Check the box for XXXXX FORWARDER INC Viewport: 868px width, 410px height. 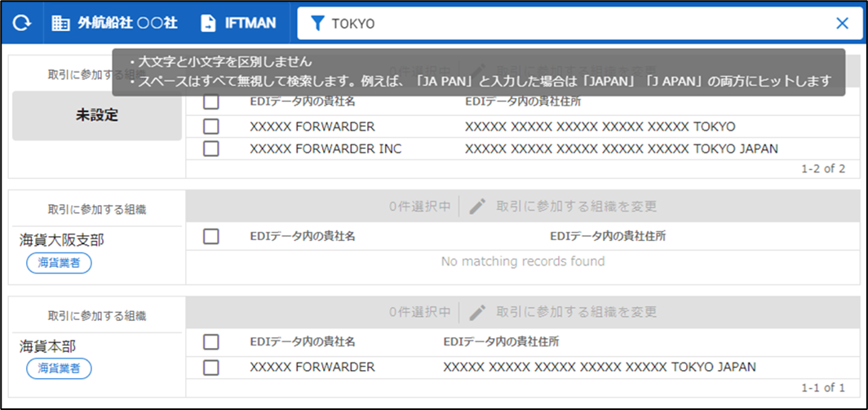pos(211,149)
